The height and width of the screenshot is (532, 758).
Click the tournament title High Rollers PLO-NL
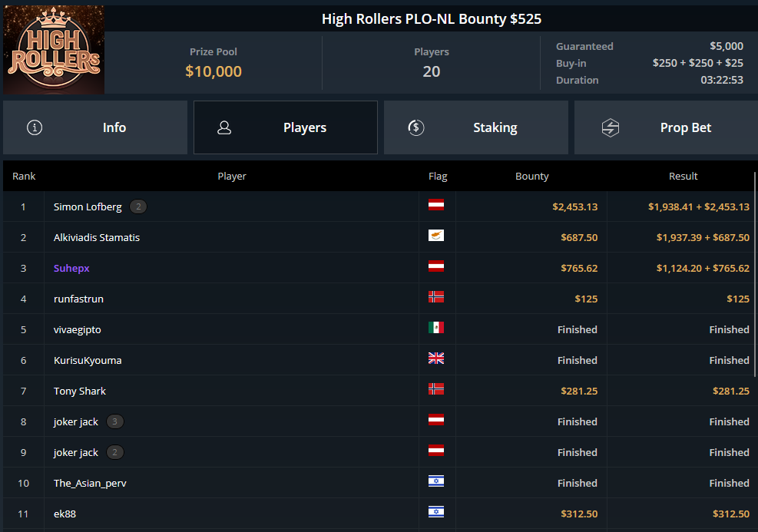(x=431, y=19)
